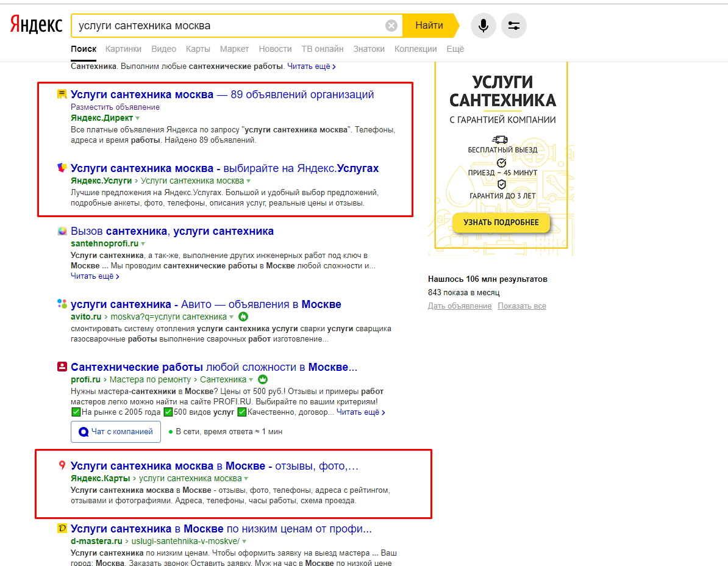This screenshot has width=728, height=566.
Task: Click the '843 показа в месяц' text
Action: tap(464, 293)
